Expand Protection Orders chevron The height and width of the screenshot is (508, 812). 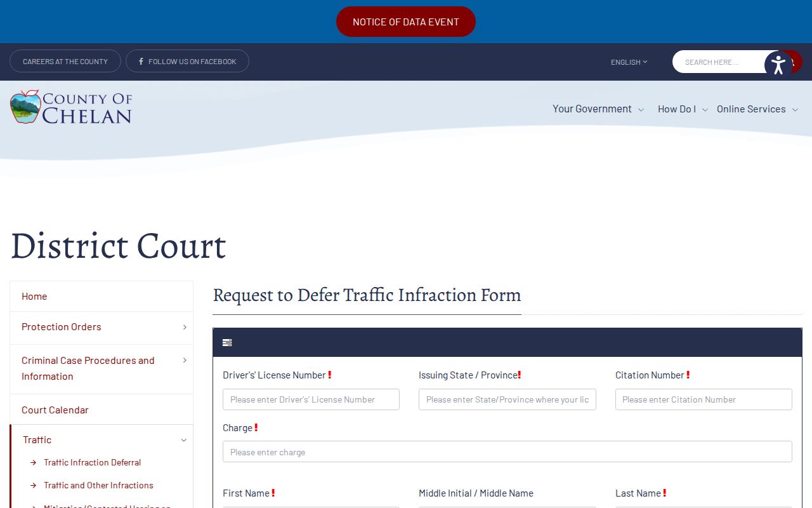(x=185, y=327)
